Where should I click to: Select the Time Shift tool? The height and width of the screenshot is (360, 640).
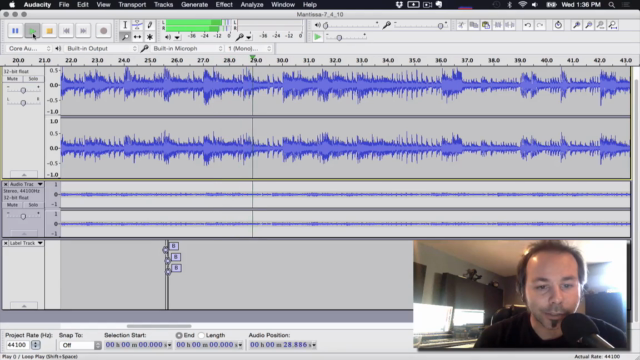pyautogui.click(x=138, y=37)
